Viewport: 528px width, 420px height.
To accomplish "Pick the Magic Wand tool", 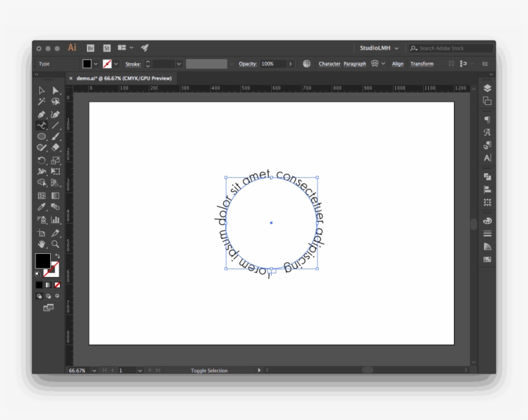I will pos(41,102).
